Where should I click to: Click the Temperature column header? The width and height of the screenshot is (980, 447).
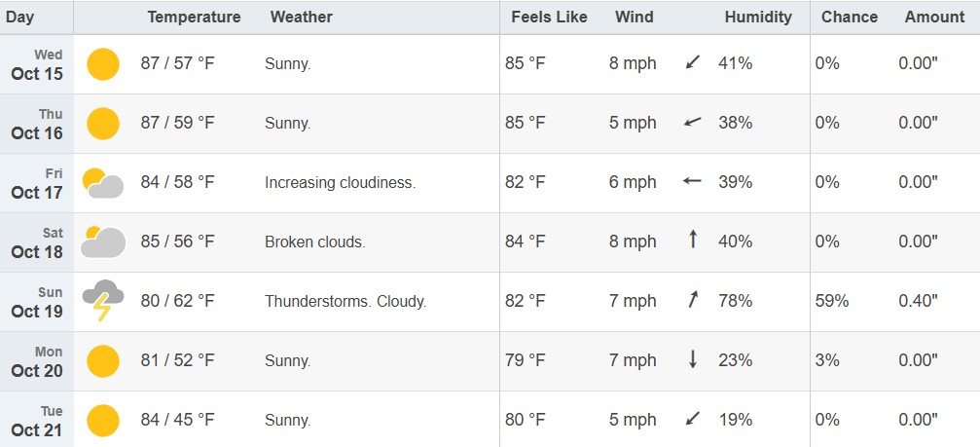(194, 17)
